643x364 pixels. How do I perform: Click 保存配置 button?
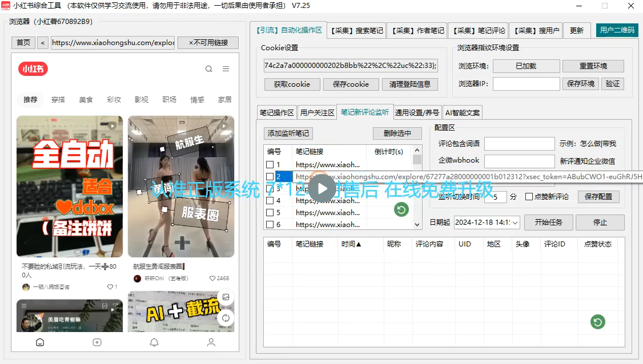click(598, 197)
